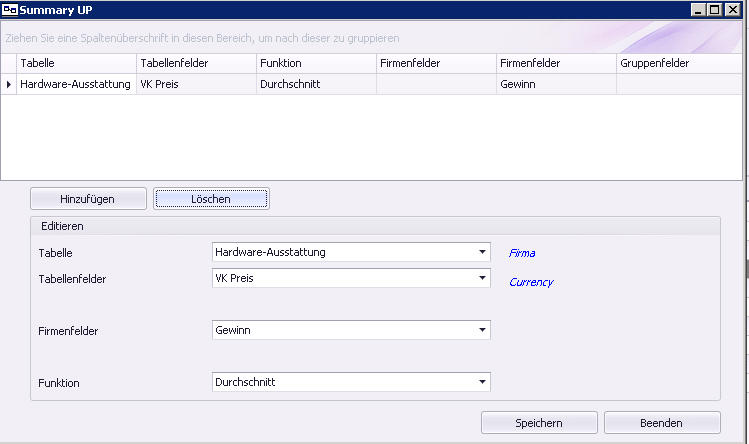Viewport: 749px width, 444px height.
Task: Sort by the Funktion column header
Action: click(316, 63)
